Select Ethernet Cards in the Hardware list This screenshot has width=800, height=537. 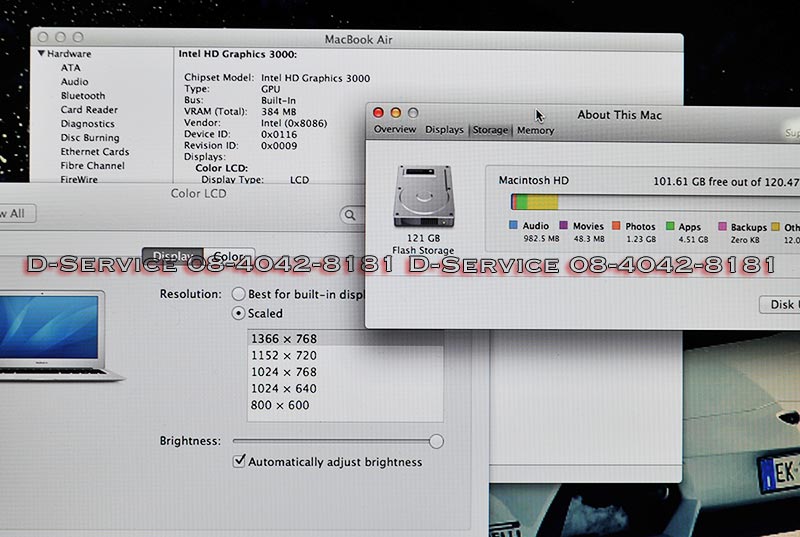click(95, 151)
